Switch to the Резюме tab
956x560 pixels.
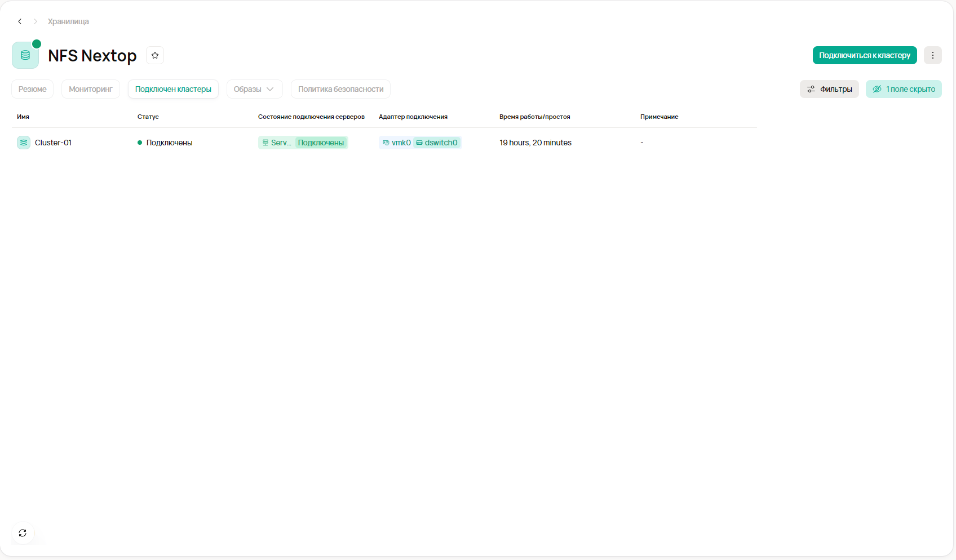point(33,89)
